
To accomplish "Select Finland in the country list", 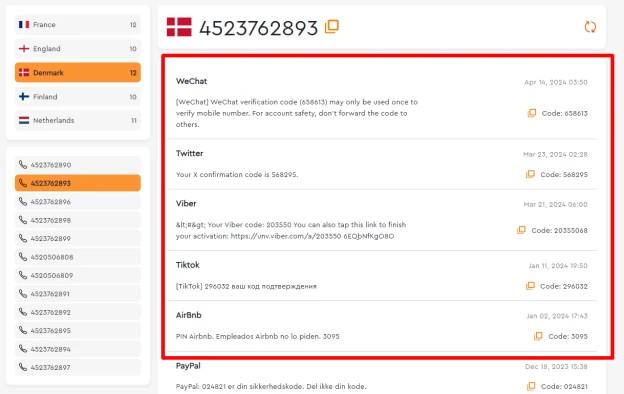I will 78,96.
